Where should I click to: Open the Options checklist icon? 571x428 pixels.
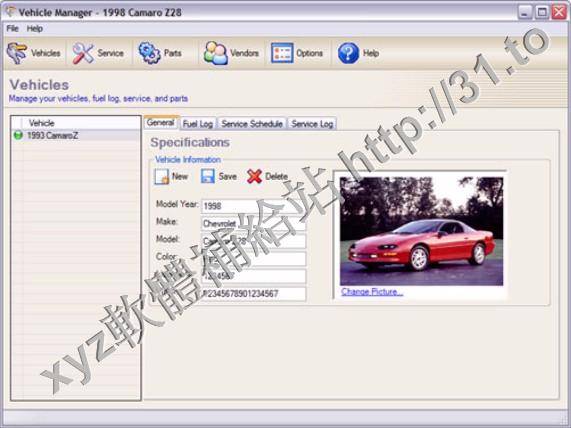click(282, 53)
